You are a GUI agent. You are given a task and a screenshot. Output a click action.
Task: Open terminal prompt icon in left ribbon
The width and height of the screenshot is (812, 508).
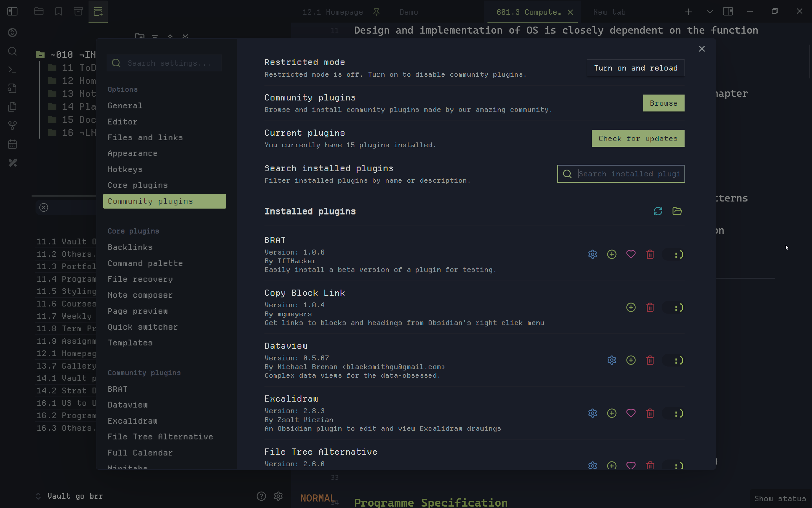click(12, 70)
